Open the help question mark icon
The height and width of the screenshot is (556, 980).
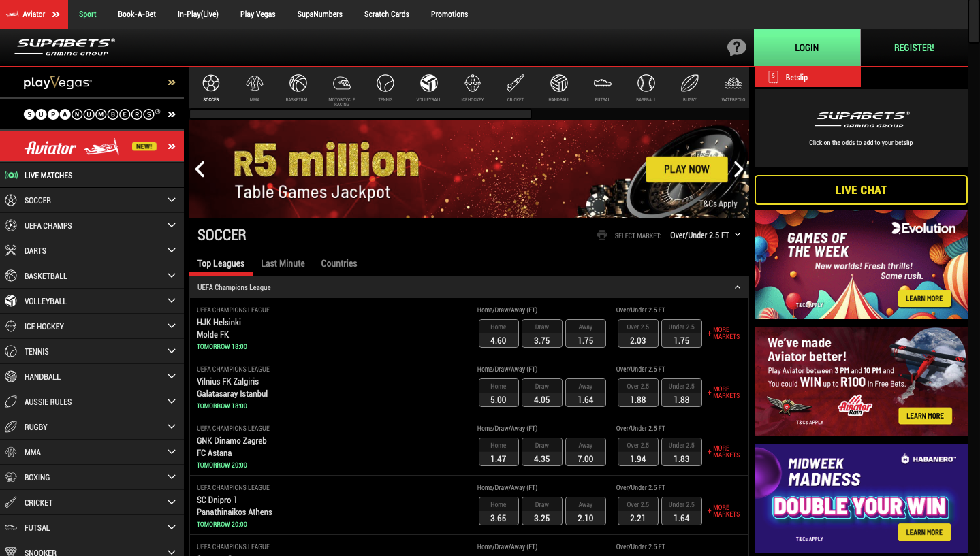point(736,48)
